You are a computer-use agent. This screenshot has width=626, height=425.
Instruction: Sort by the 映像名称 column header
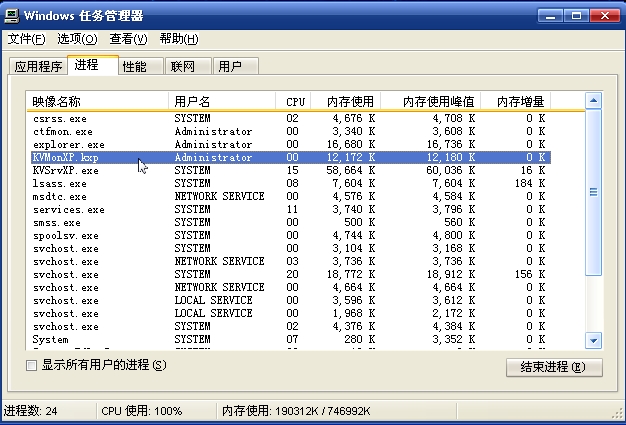pyautogui.click(x=97, y=101)
